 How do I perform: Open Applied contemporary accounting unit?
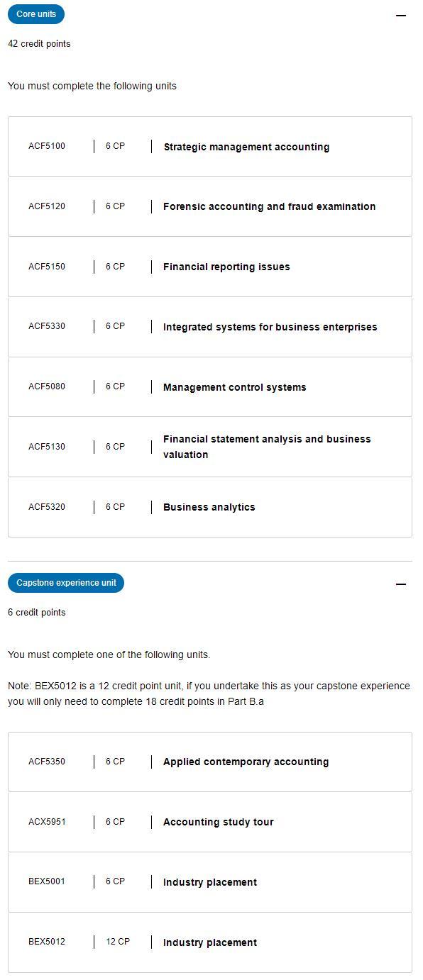tap(210, 762)
